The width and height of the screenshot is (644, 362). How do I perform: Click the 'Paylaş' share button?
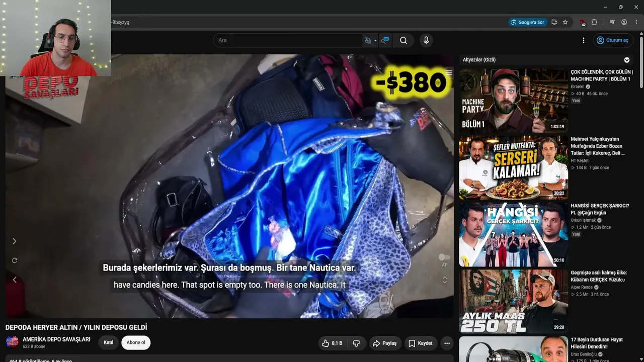click(385, 343)
